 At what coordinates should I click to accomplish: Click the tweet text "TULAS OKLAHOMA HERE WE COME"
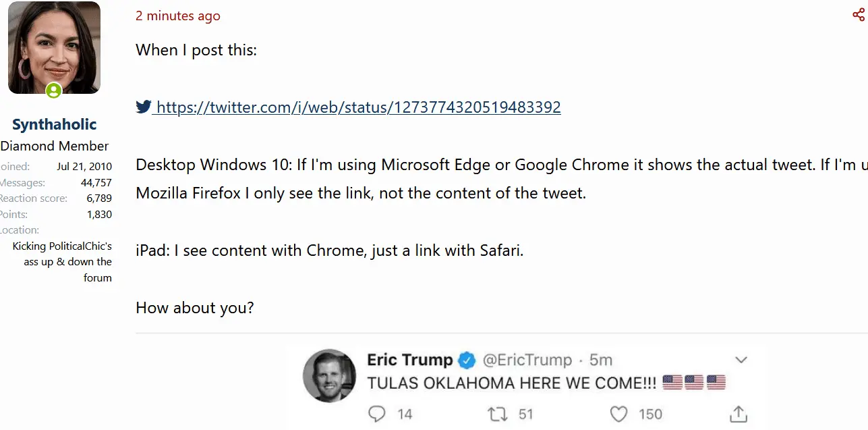tap(511, 383)
